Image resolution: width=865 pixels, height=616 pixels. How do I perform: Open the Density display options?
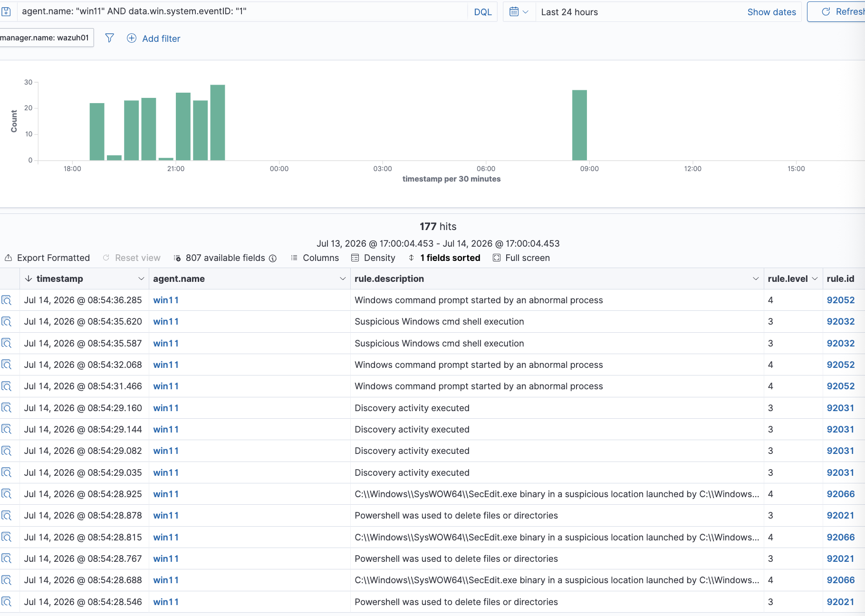[x=373, y=258]
